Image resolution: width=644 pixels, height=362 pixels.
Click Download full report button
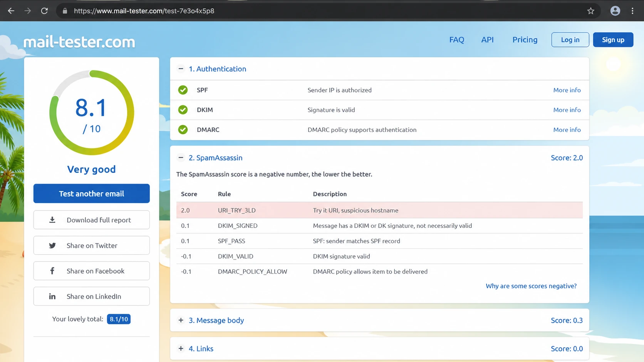pos(91,220)
